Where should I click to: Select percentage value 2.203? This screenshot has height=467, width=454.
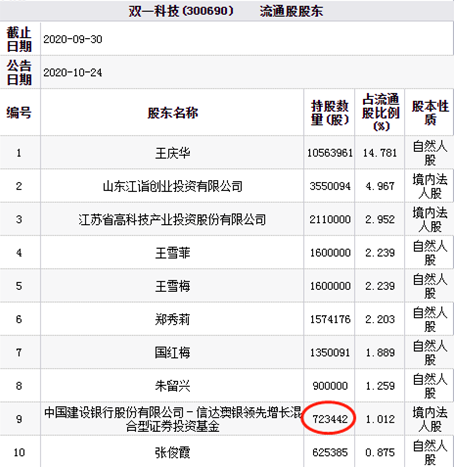click(380, 319)
